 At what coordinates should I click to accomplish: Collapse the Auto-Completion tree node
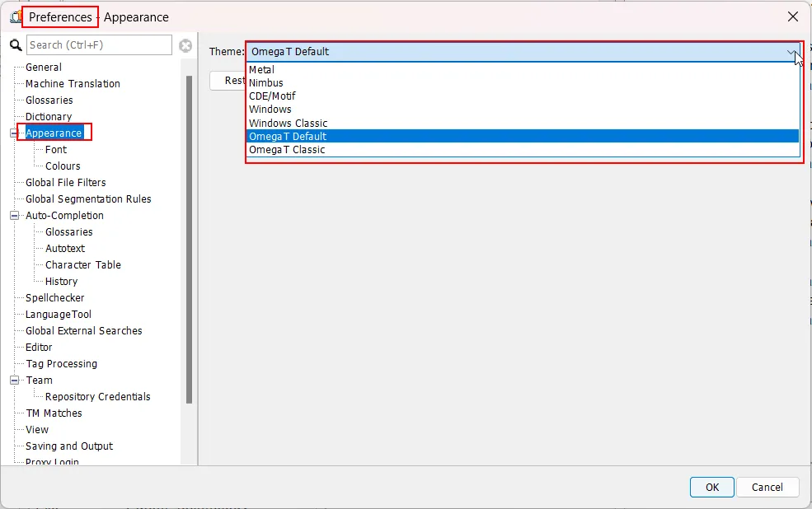point(14,215)
